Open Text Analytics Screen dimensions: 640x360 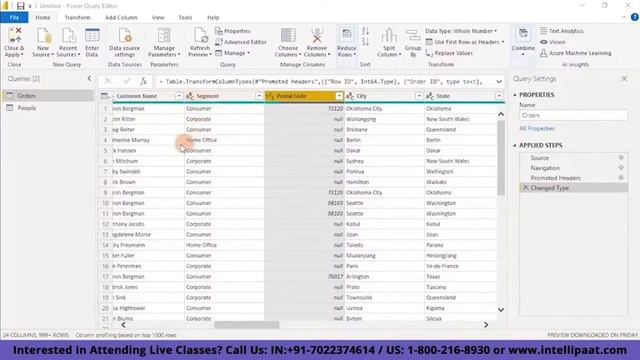[562, 31]
